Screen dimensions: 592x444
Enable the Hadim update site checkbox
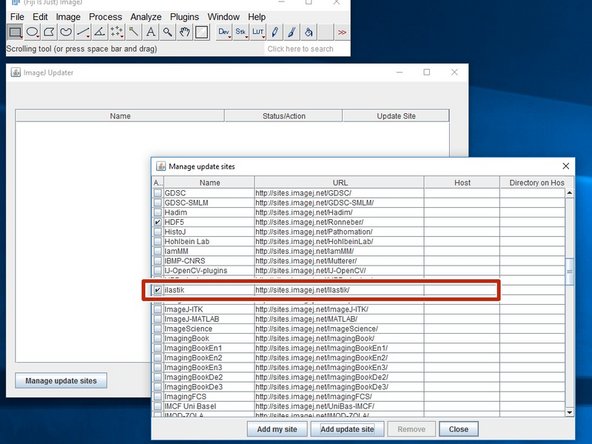click(x=158, y=212)
